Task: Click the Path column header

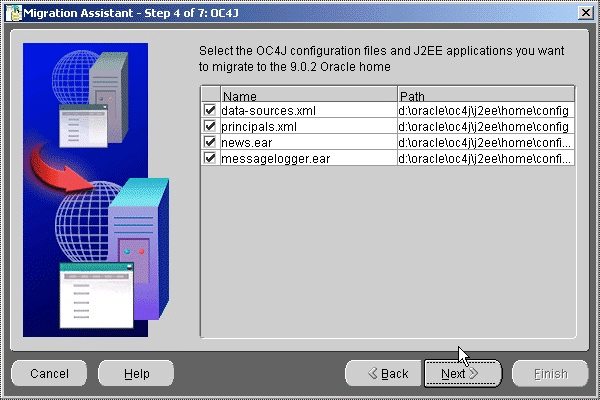Action: point(486,95)
